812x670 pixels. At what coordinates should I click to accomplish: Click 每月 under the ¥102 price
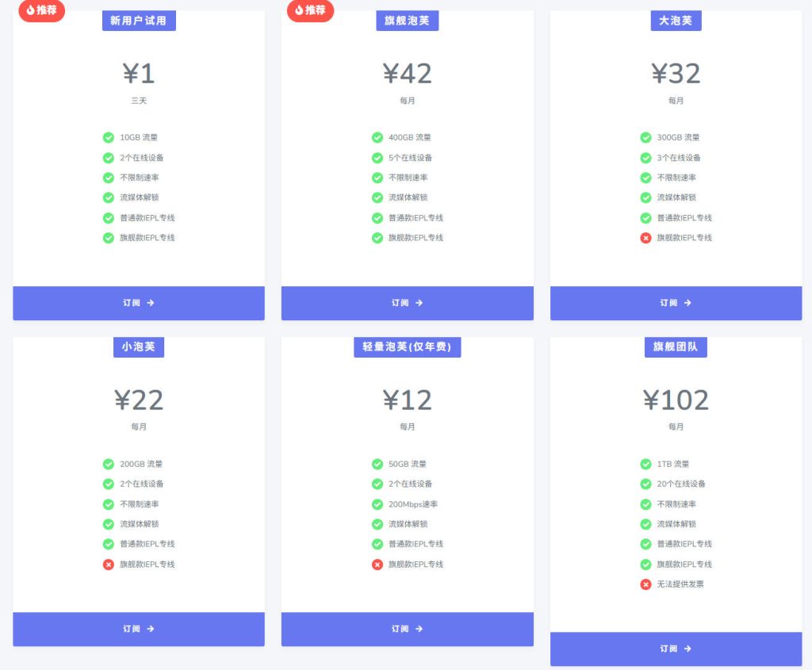point(676,427)
